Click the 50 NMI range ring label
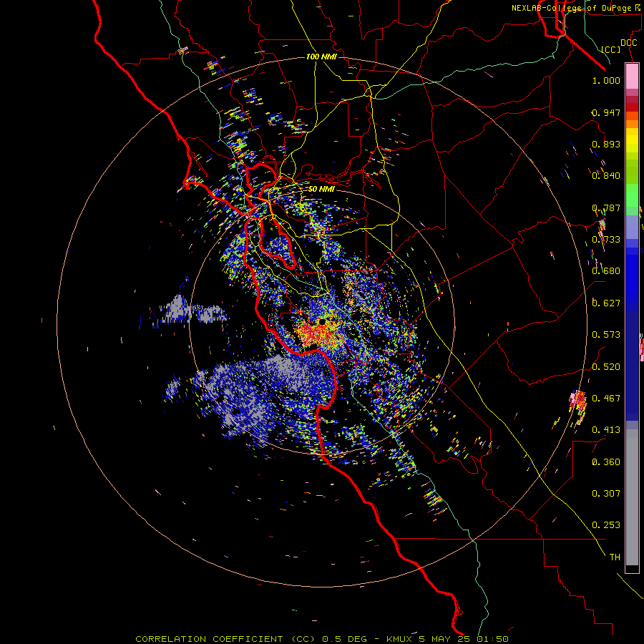Image resolution: width=644 pixels, height=644 pixels. click(321, 189)
